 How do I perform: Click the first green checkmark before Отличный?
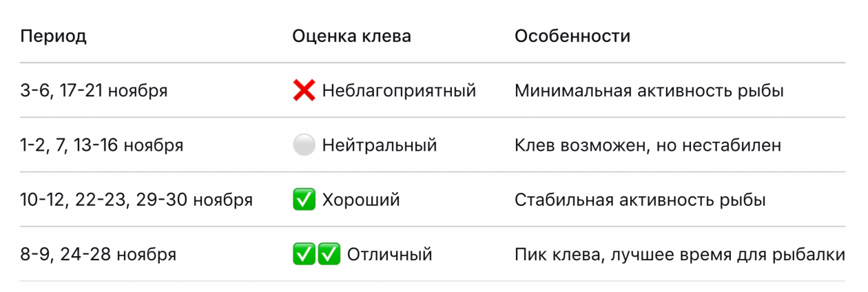tap(304, 255)
